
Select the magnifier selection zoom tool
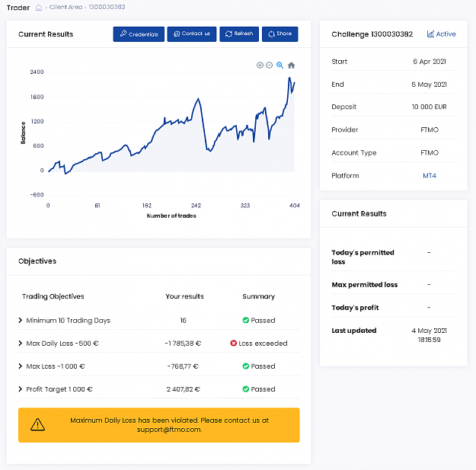[x=280, y=65]
